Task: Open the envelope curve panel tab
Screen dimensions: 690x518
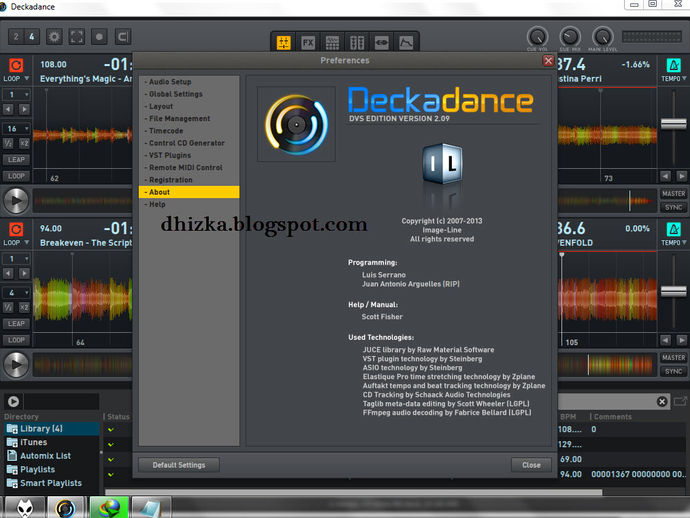Action: [x=406, y=43]
